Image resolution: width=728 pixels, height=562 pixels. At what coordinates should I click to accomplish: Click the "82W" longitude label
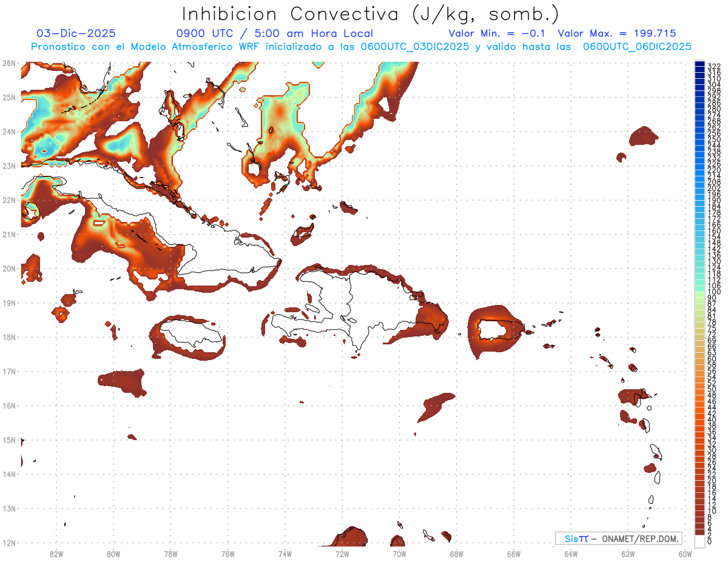pos(56,554)
